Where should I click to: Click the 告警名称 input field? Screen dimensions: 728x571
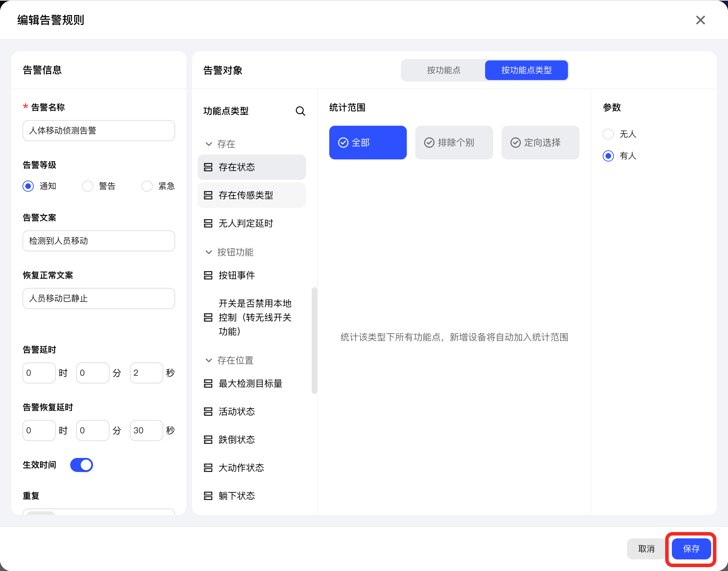coord(99,131)
